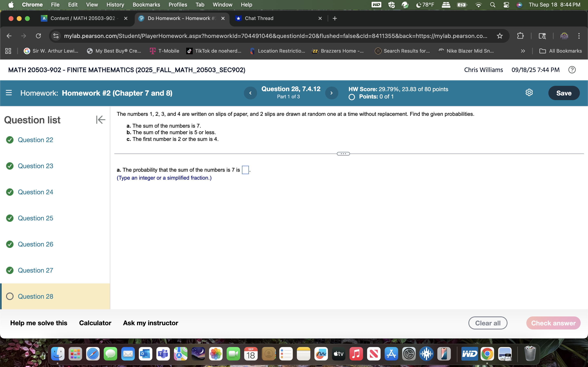The image size is (588, 367).
Task: Open the homework settings gear
Action: point(529,93)
